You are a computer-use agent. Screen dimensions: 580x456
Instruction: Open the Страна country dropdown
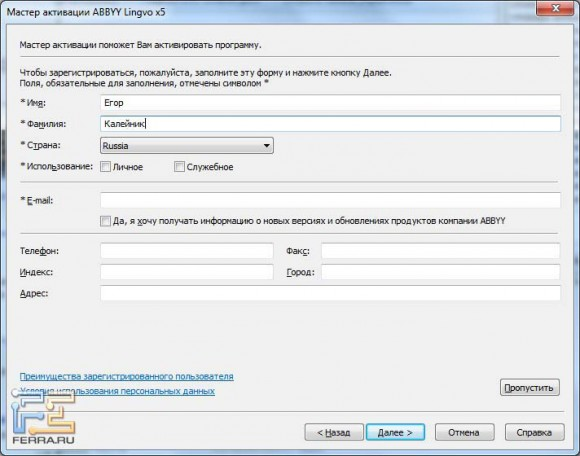[x=187, y=146]
